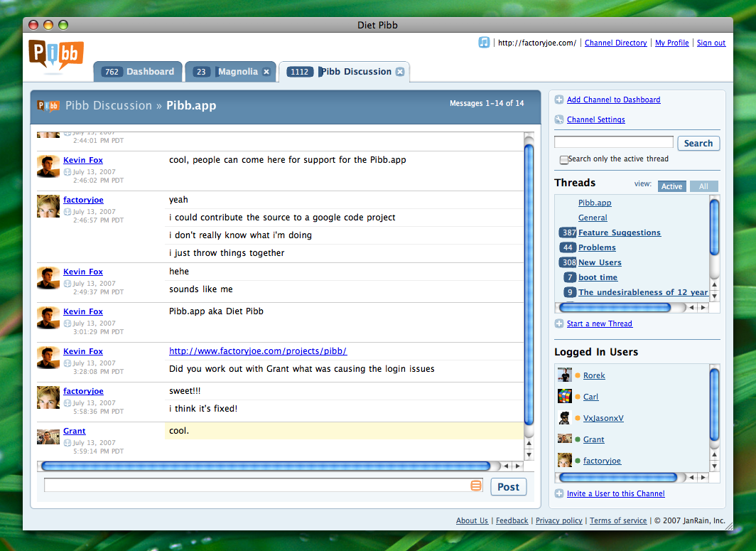This screenshot has width=756, height=551.
Task: Open the Problems thread
Action: coord(597,247)
